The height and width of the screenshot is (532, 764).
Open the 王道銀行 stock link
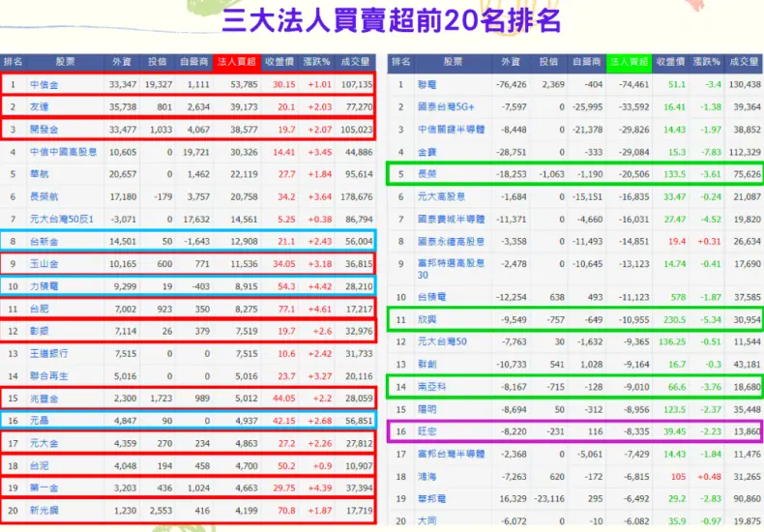click(48, 354)
